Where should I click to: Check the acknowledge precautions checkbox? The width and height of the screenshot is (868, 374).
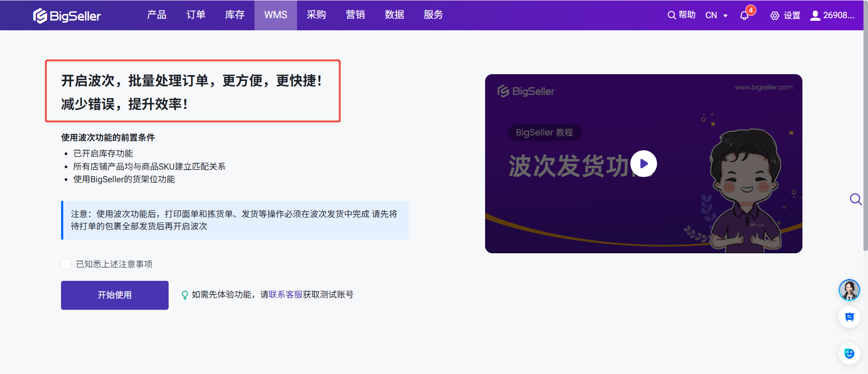point(66,264)
